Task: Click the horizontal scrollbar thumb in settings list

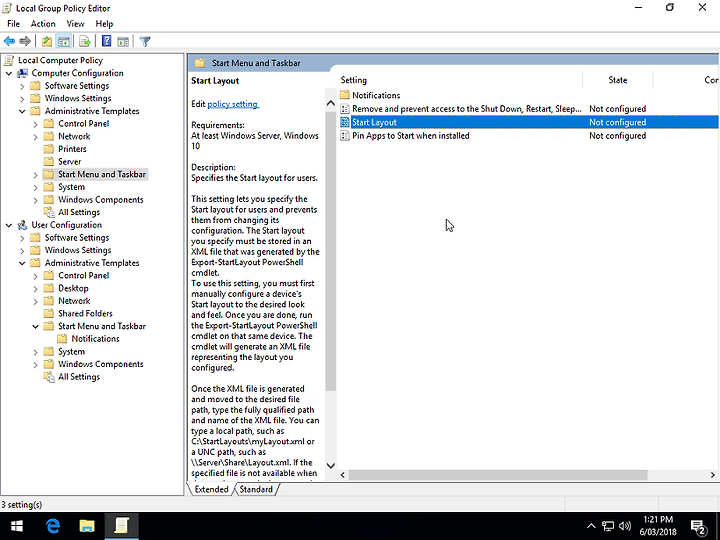Action: 498,475
